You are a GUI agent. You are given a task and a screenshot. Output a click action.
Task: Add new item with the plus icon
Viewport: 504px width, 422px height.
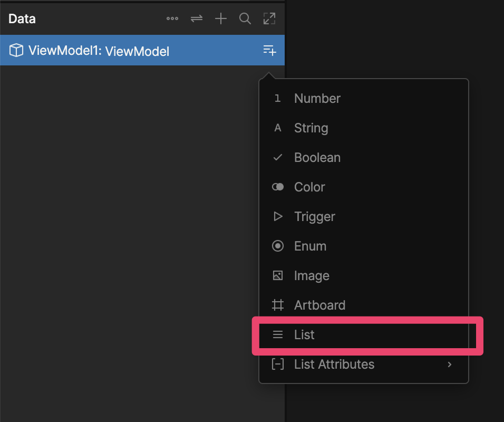221,18
